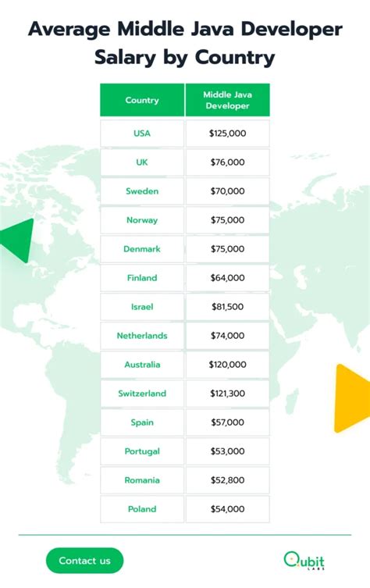Click the Contact us button
The image size is (370, 588).
point(85,561)
